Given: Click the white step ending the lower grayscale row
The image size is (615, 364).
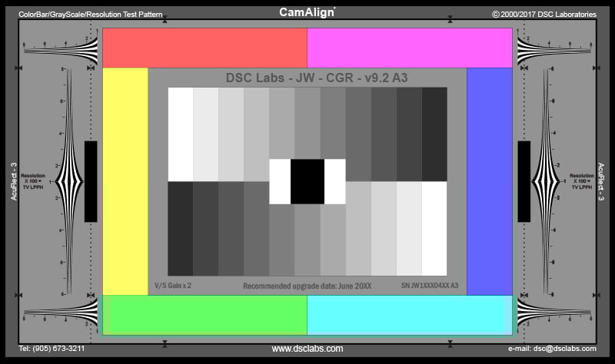Looking at the screenshot, I should [x=434, y=229].
